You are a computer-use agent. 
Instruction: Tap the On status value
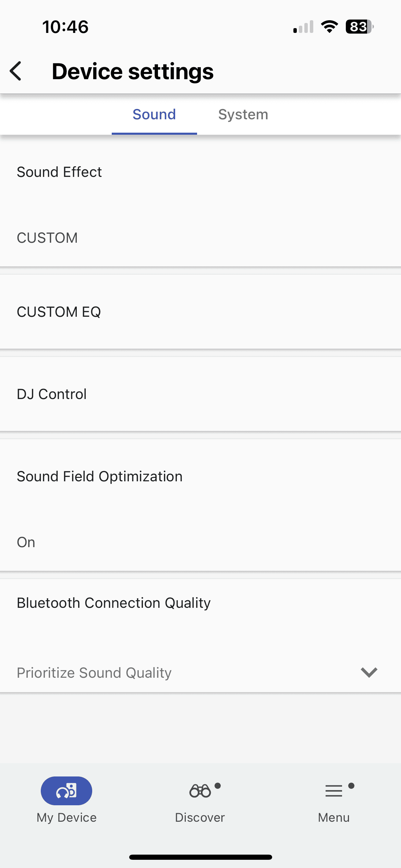[26, 542]
